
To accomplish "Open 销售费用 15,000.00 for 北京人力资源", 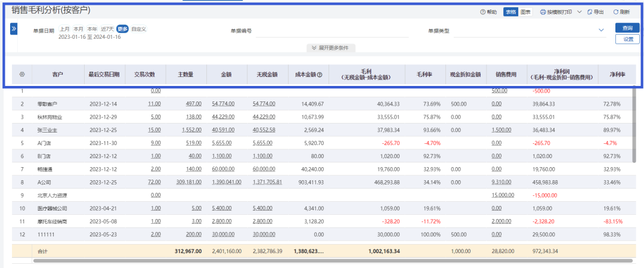I will click(503, 195).
